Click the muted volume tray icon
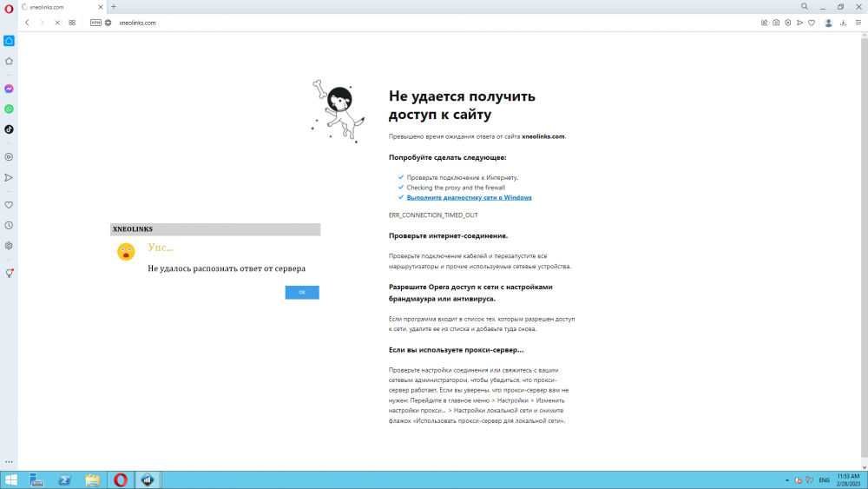This screenshot has height=489, width=868. coord(798,480)
